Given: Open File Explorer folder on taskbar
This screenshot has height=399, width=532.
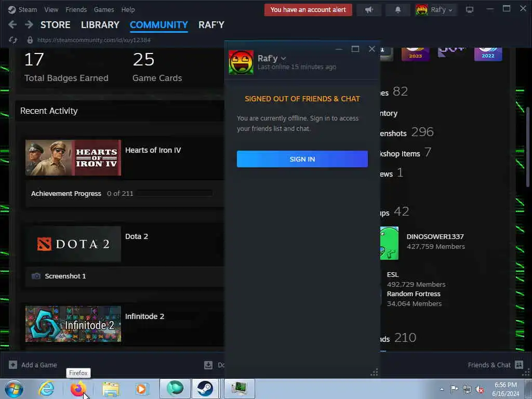Looking at the screenshot, I should tap(111, 390).
